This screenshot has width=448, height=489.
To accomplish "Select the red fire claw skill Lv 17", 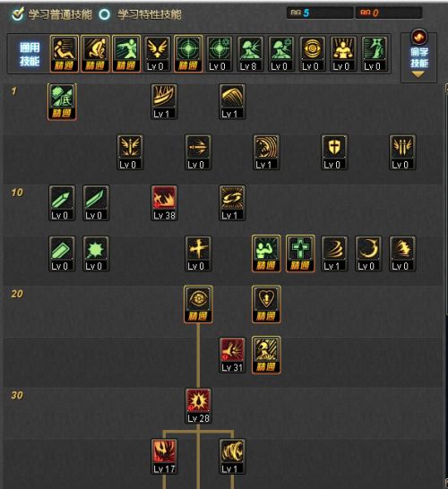I will (164, 456).
